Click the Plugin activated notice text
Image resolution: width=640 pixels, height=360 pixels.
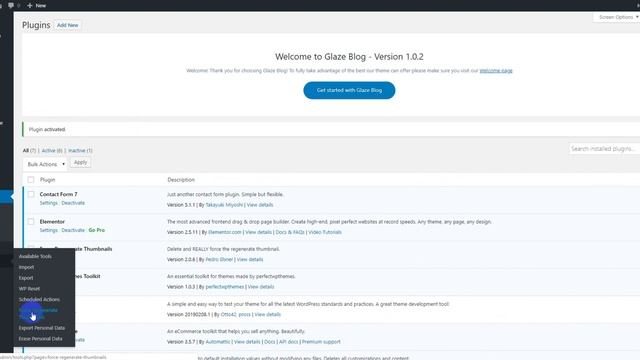point(47,129)
